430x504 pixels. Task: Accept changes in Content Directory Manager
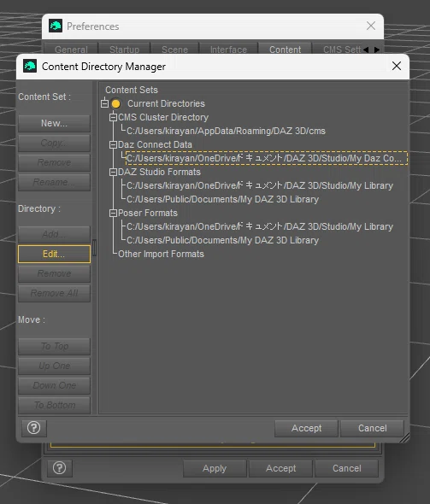click(x=306, y=428)
